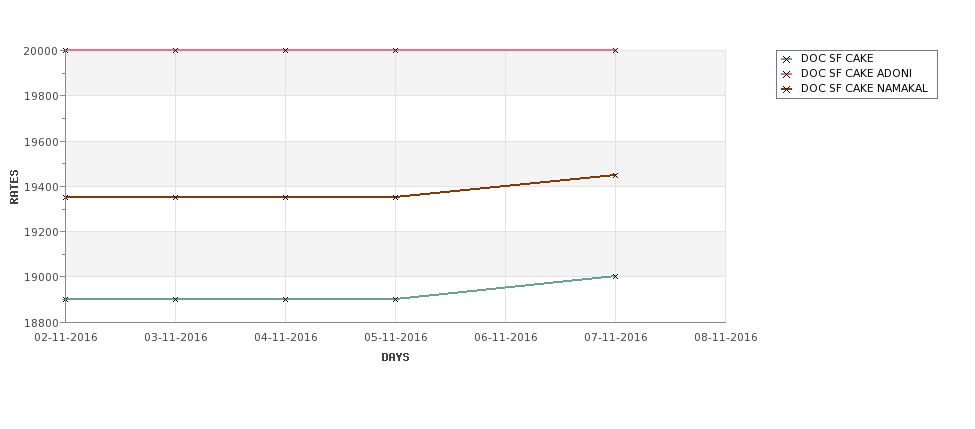
Task: Click the DOC SF CAKE marker on 05-11-2016
Action: click(395, 299)
